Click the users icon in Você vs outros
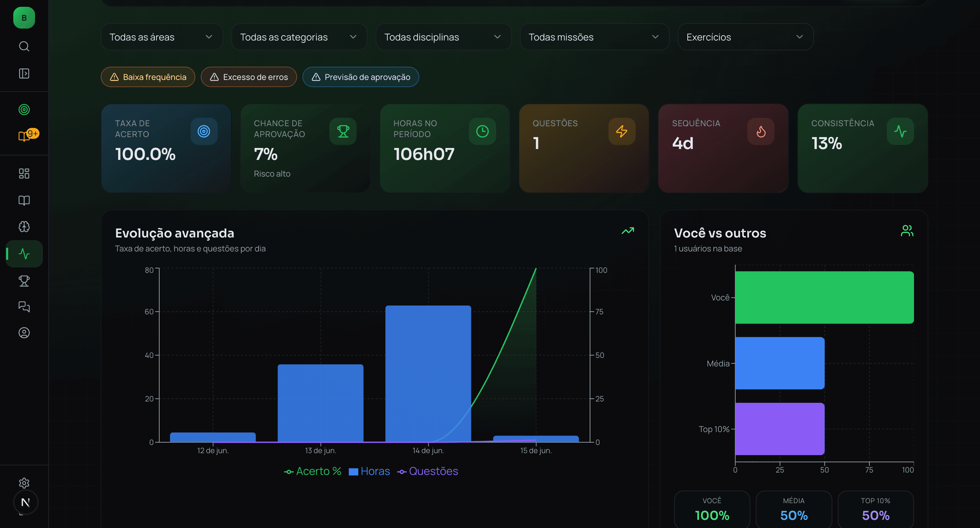 pyautogui.click(x=907, y=231)
